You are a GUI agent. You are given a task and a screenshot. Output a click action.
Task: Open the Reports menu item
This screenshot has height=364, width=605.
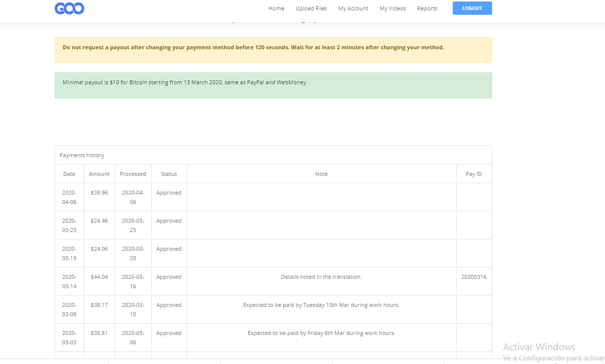click(x=427, y=8)
